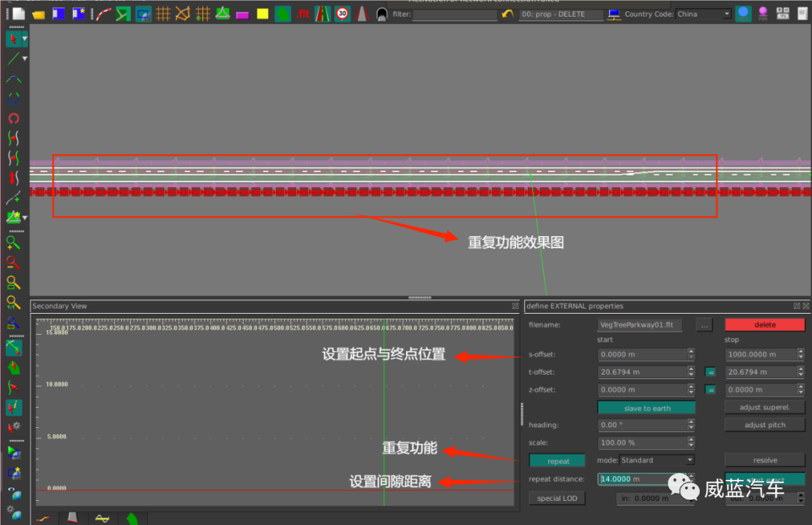Click the stop s-offset stepper arrows

coord(801,354)
